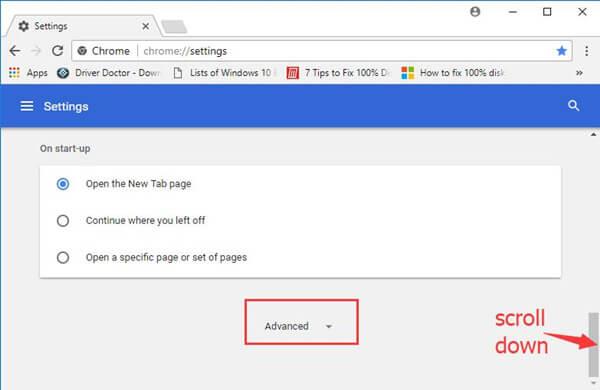Bookmark this page with the star icon
The width and height of the screenshot is (600, 390).
pos(561,51)
